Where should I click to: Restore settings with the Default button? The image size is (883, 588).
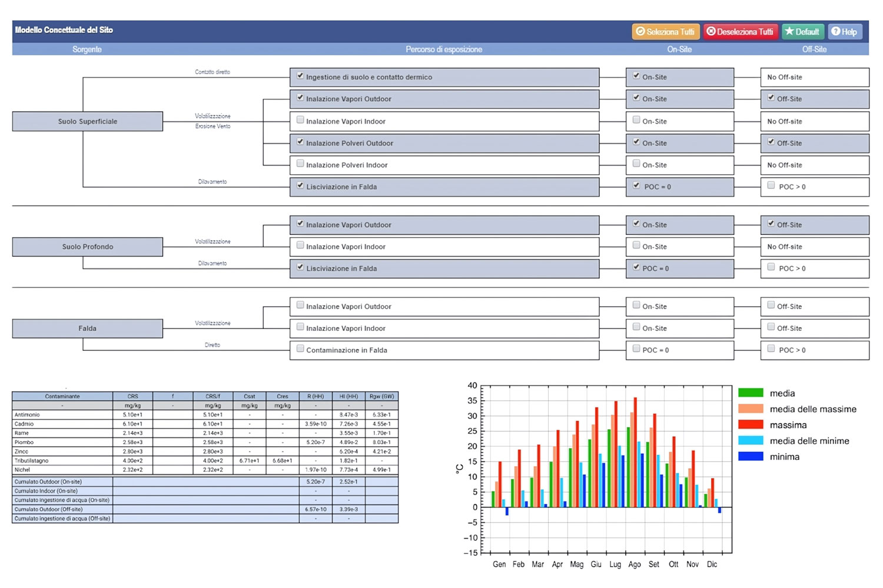pyautogui.click(x=803, y=32)
